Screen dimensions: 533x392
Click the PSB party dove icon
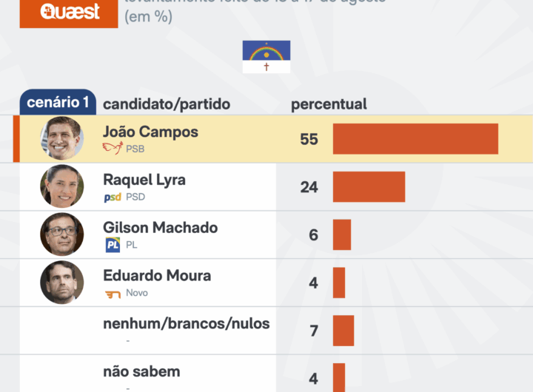[x=113, y=148]
